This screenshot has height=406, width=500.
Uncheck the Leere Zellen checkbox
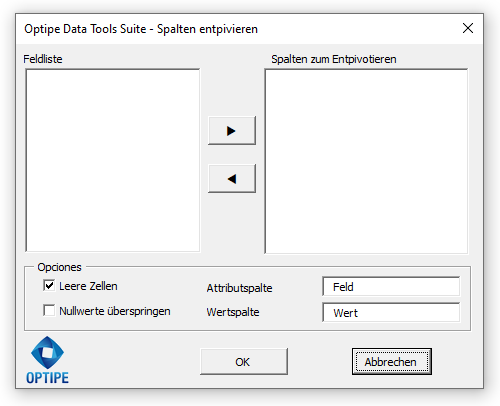(x=49, y=286)
